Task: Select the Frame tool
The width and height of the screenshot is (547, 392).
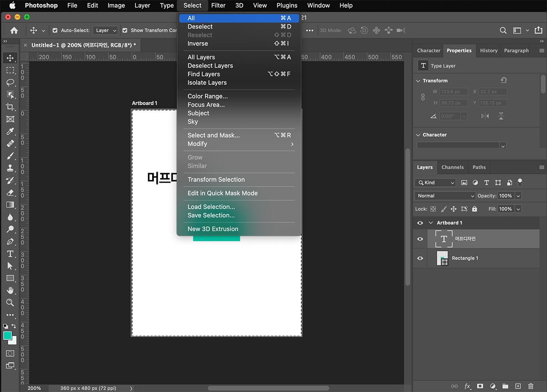Action: (10, 119)
